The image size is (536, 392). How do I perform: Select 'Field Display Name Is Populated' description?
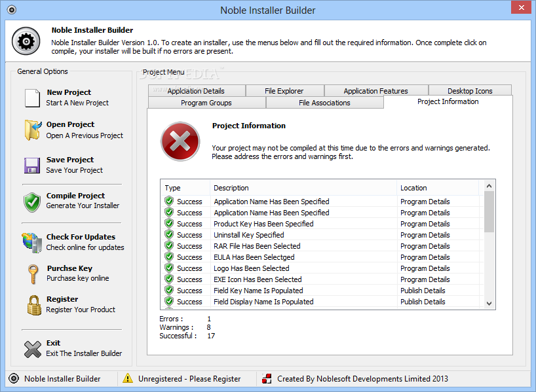[263, 302]
